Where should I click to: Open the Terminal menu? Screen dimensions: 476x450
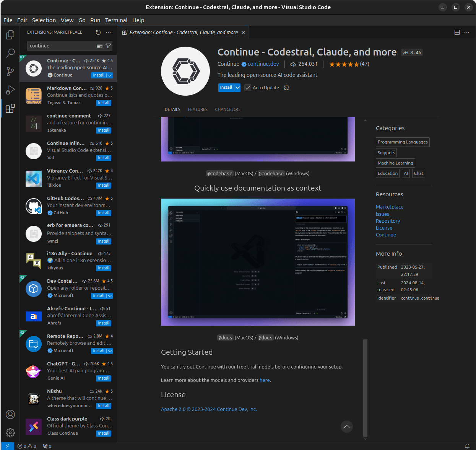click(116, 20)
